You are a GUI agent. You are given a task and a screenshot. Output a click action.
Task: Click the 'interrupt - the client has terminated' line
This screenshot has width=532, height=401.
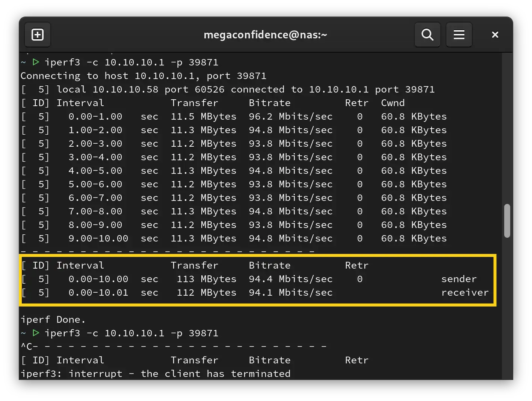[x=156, y=374]
